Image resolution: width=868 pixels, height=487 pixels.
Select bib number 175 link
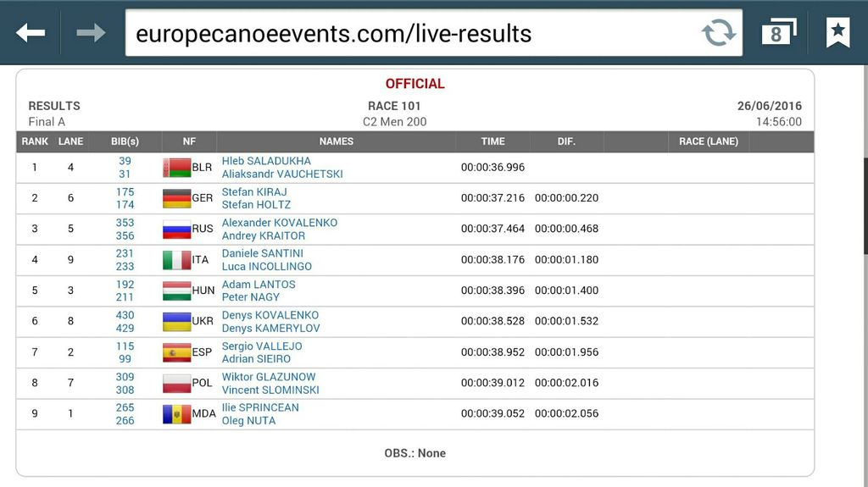pos(125,192)
